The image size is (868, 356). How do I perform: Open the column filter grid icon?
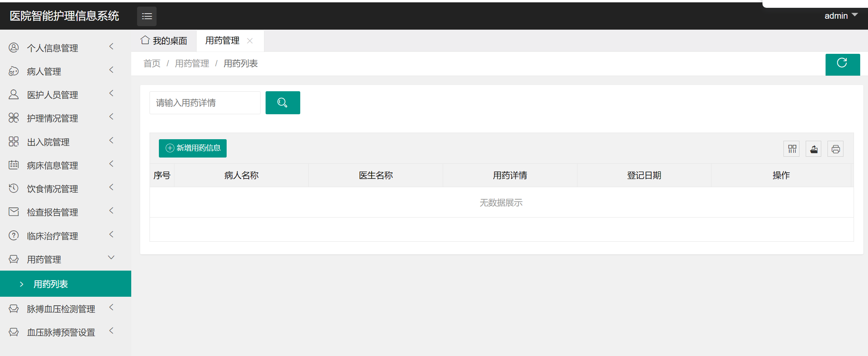792,149
